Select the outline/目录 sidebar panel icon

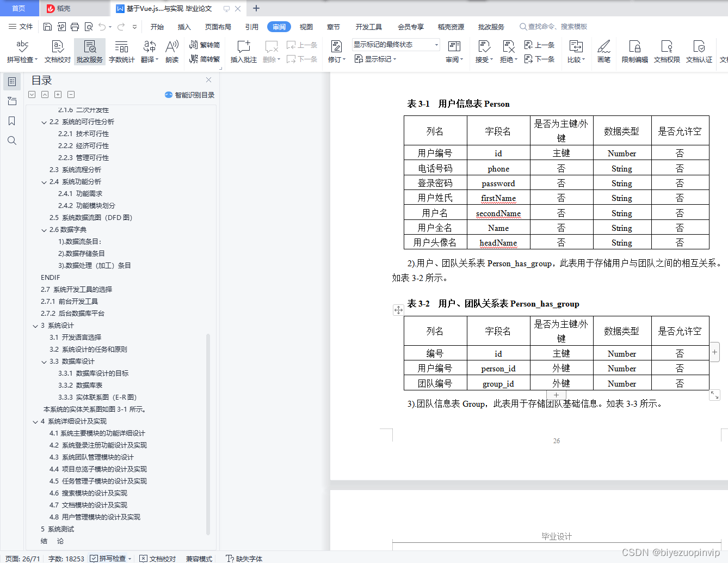pyautogui.click(x=11, y=82)
